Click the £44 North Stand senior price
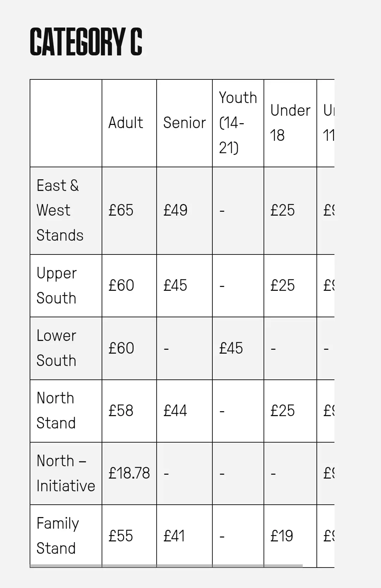 click(x=175, y=411)
